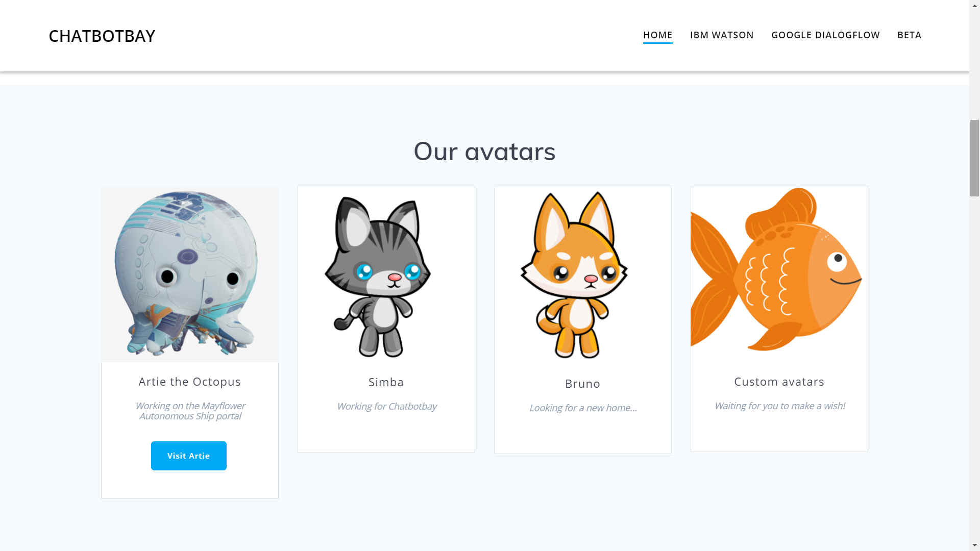The height and width of the screenshot is (551, 980).
Task: Open the BETA menu link
Action: pyautogui.click(x=909, y=35)
